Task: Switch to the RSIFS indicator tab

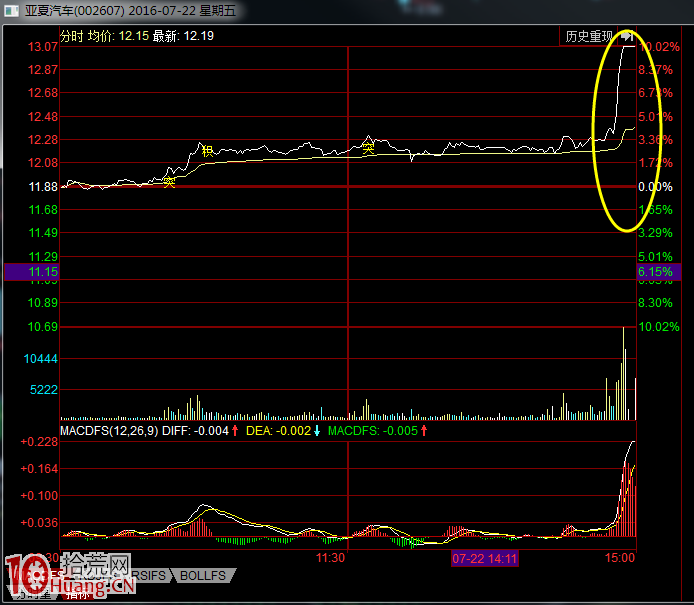Action: click(x=151, y=575)
